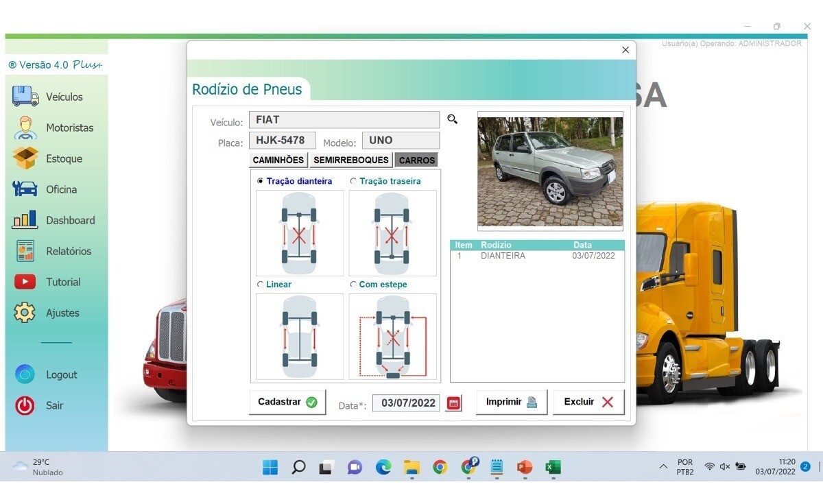
Task: Select the Tração traseira radio option
Action: [353, 182]
